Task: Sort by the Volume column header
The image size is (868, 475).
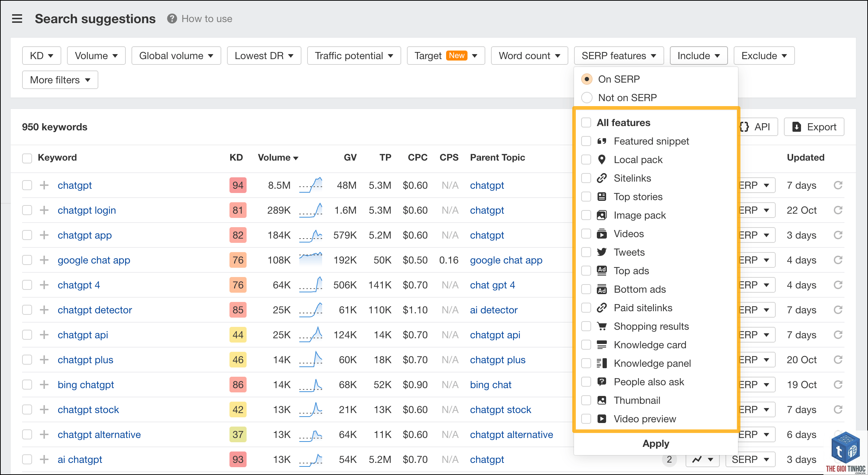Action: [x=278, y=157]
